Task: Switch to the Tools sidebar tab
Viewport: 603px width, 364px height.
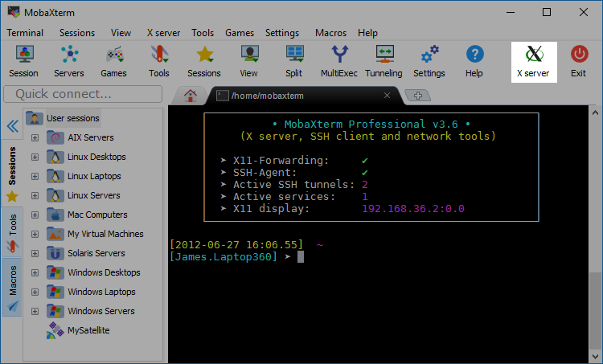Action: [x=12, y=227]
